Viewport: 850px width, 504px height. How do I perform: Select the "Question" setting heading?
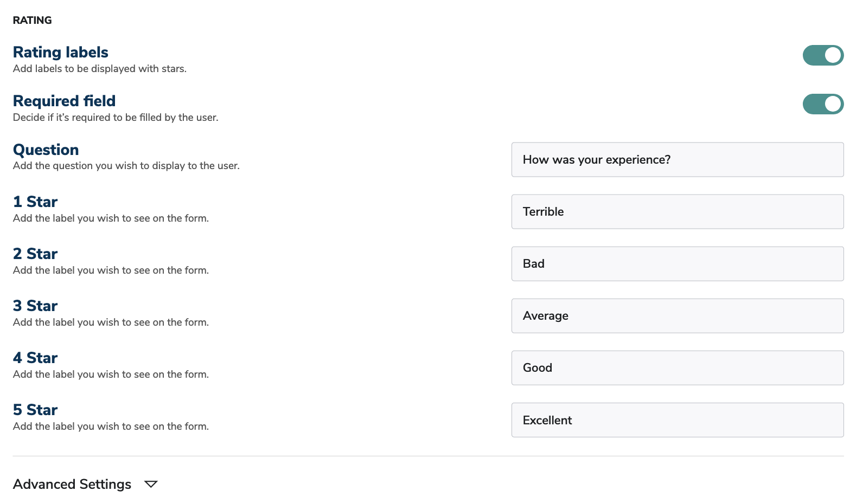pos(46,150)
